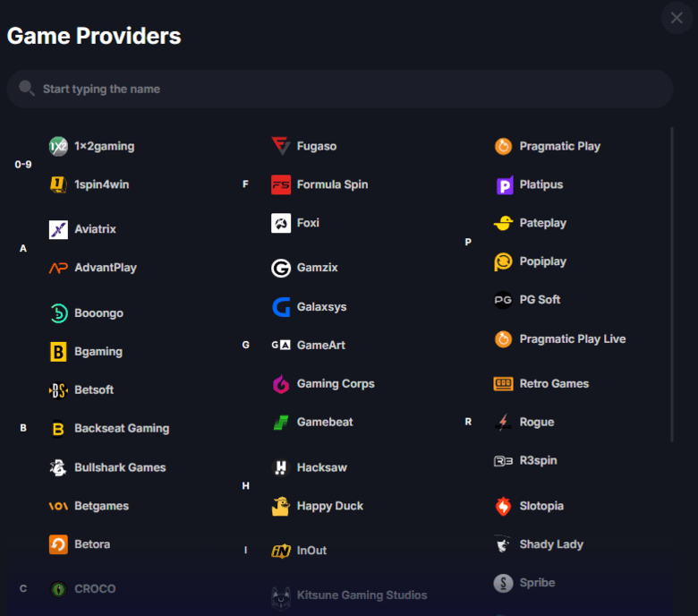Open the Backseat Gaming provider name
The width and height of the screenshot is (698, 616).
click(x=122, y=429)
